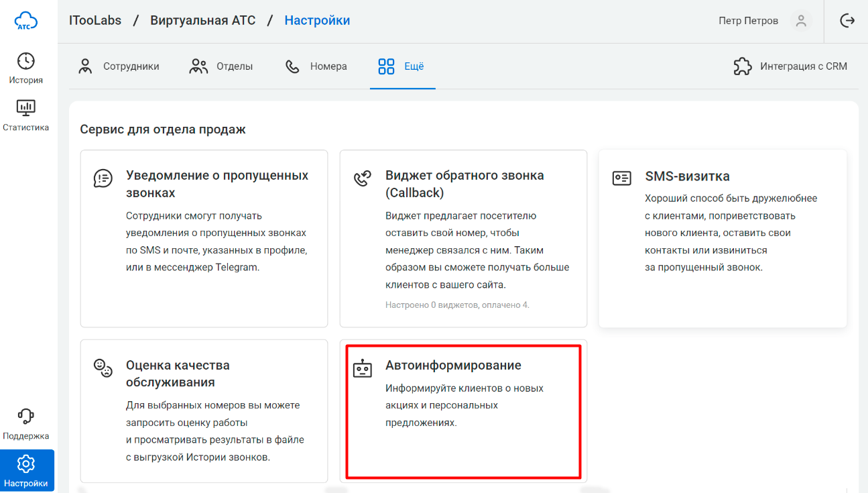Viewport: 868px width, 493px height.
Task: Click the ITooLabs breadcrumb link
Action: (95, 21)
